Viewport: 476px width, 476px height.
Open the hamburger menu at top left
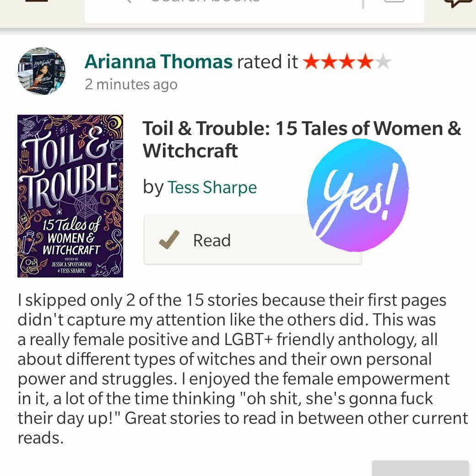37,1
